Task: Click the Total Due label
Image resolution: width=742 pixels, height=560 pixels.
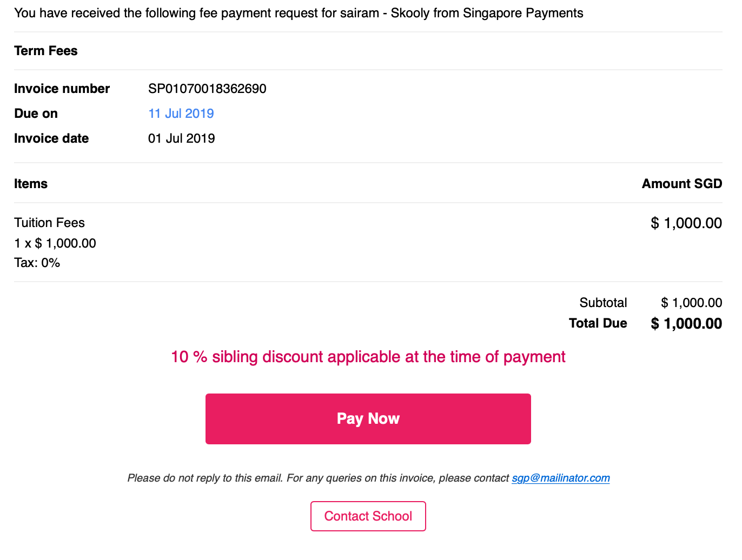Action: (x=598, y=323)
